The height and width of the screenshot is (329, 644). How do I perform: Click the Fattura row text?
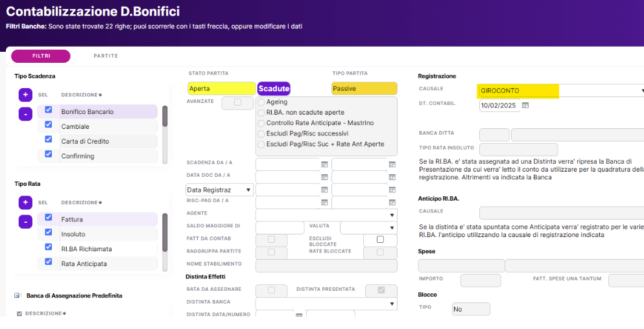coord(72,220)
